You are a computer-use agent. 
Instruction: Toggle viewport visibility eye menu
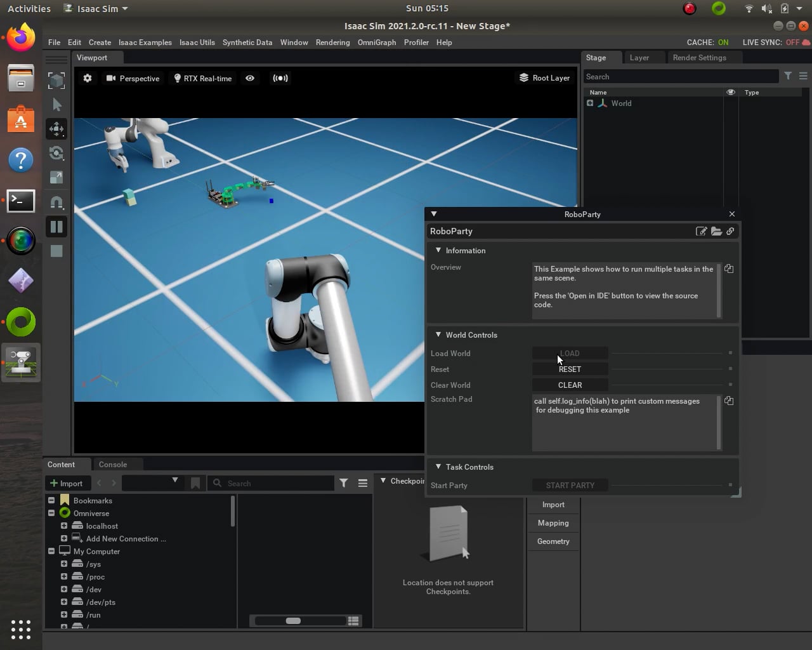pyautogui.click(x=250, y=78)
